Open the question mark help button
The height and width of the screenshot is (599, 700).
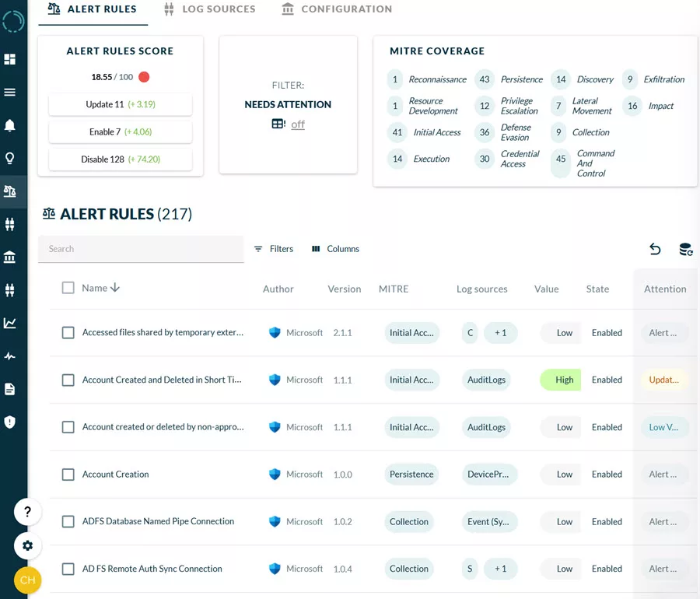[28, 512]
